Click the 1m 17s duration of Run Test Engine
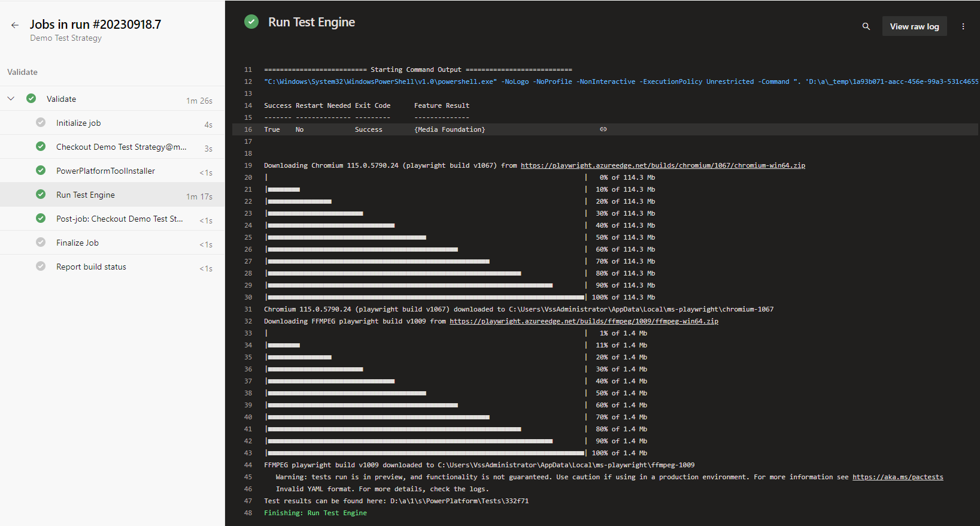The width and height of the screenshot is (980, 526). click(199, 197)
